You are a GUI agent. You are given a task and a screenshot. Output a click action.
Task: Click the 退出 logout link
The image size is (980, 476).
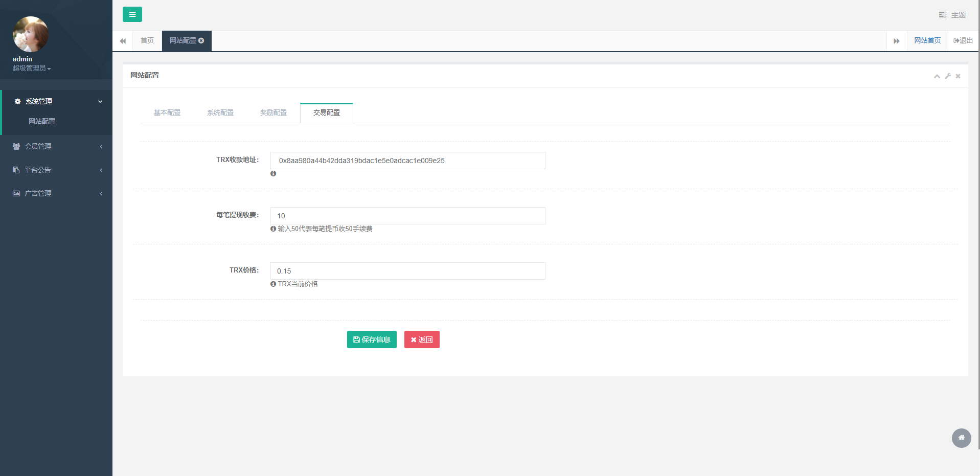pos(963,40)
